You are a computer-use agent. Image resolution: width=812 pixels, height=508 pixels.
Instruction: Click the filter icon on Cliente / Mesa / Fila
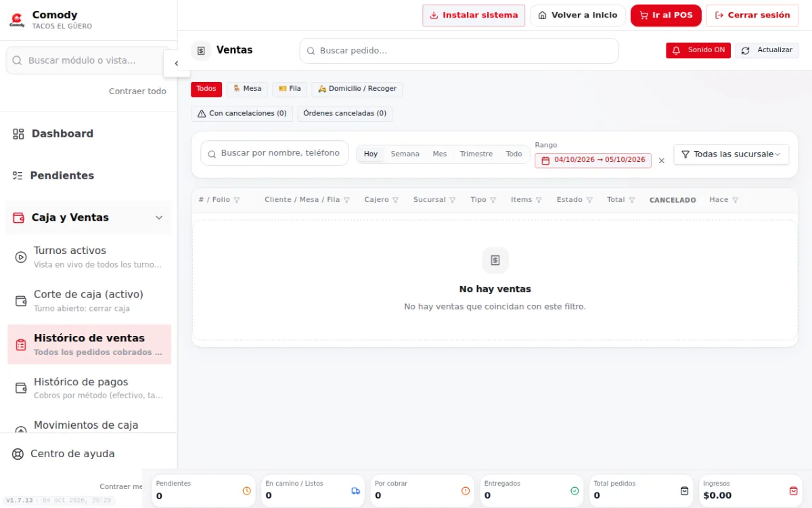tap(346, 200)
